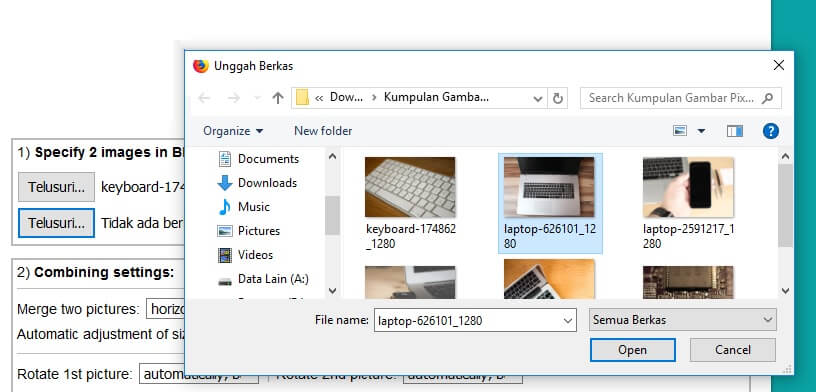Open recent locations dropdown arrow
The height and width of the screenshot is (392, 816).
click(x=257, y=98)
